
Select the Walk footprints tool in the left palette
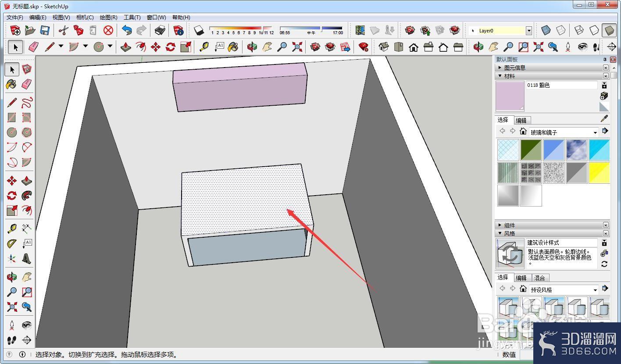[x=12, y=340]
